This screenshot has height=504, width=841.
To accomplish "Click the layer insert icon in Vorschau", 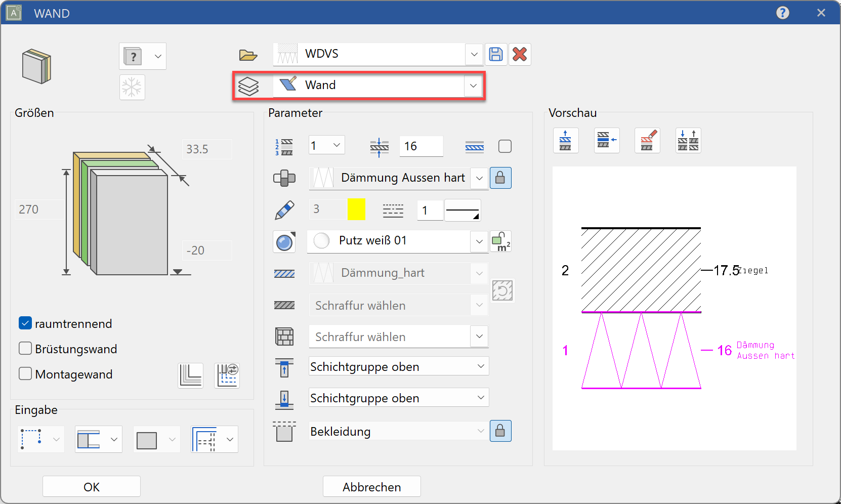I will [607, 140].
